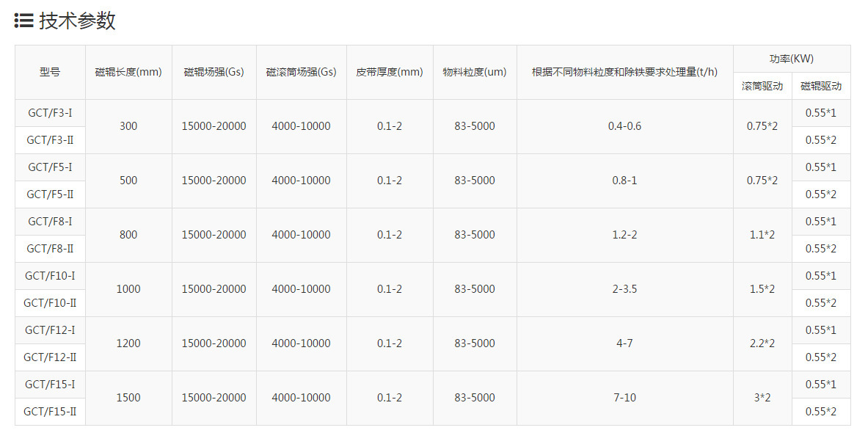Click the 物料粒度(um) column header
The height and width of the screenshot is (433, 868).
[475, 73]
